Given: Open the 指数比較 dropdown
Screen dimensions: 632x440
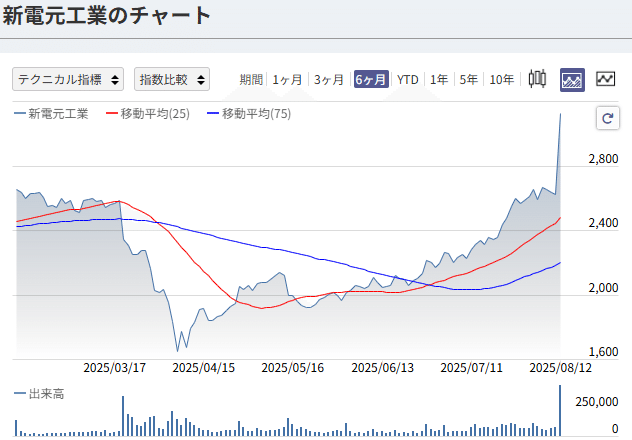Looking at the screenshot, I should (x=172, y=79).
